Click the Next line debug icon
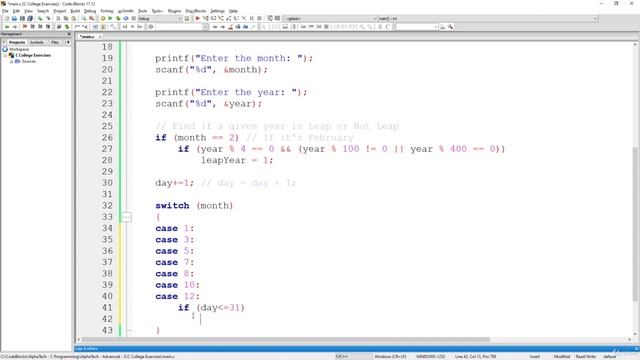The width and height of the screenshot is (640, 360). point(213,18)
